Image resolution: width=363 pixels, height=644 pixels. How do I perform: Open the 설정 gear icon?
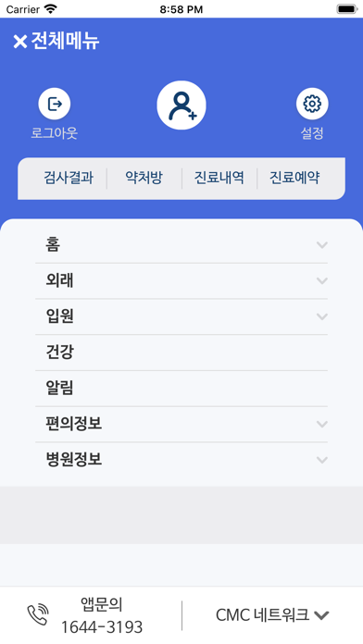[312, 104]
